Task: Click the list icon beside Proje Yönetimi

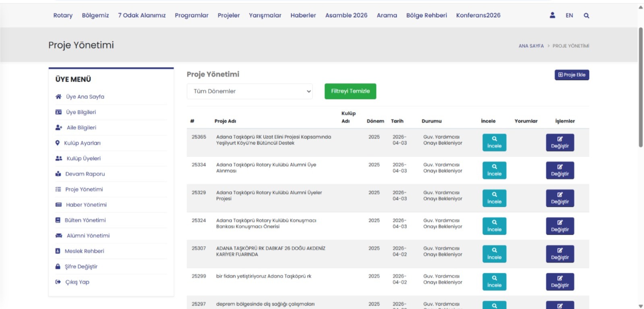Action: tap(58, 189)
